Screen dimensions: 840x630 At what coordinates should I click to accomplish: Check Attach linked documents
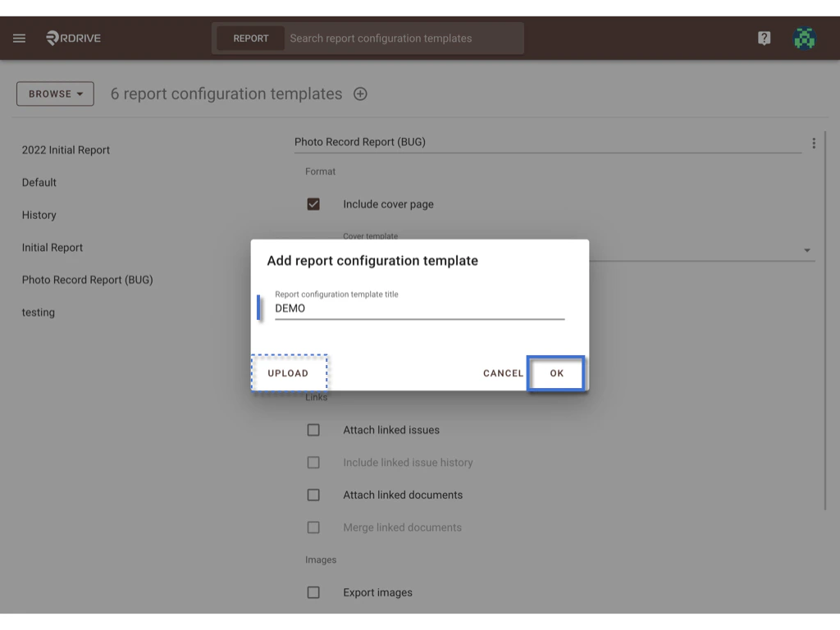tap(313, 495)
